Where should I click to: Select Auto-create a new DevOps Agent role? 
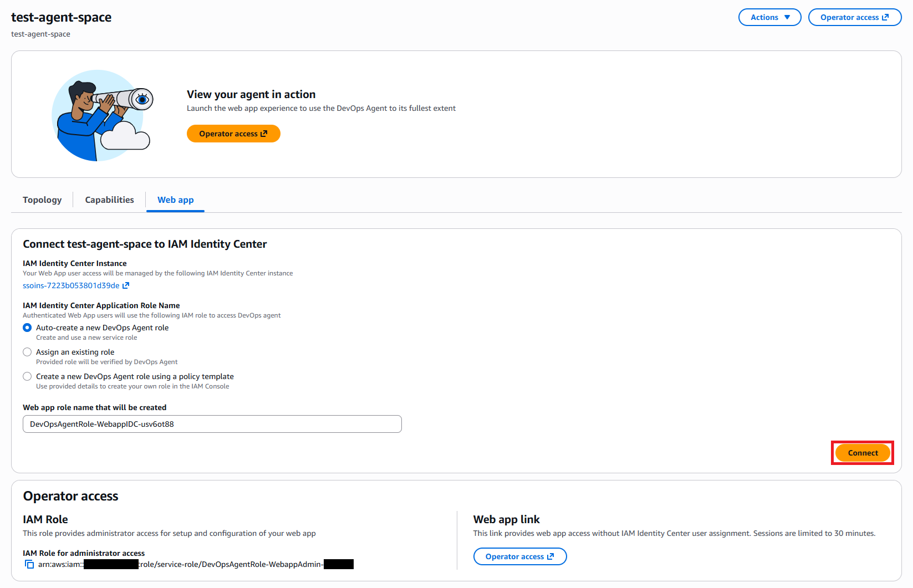point(27,328)
